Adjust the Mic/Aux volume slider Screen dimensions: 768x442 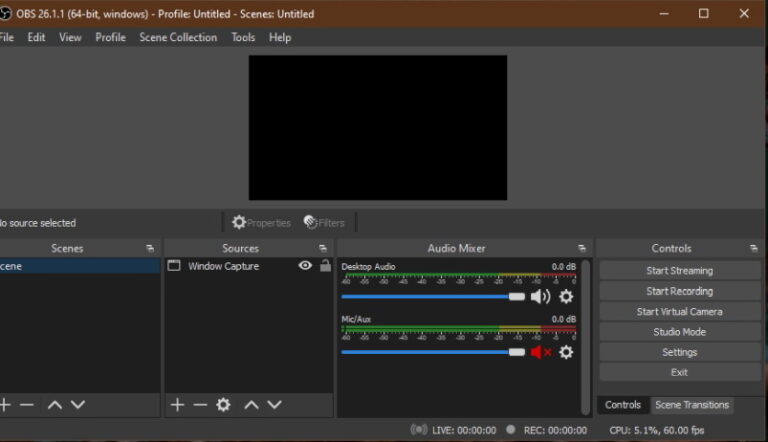(x=433, y=352)
